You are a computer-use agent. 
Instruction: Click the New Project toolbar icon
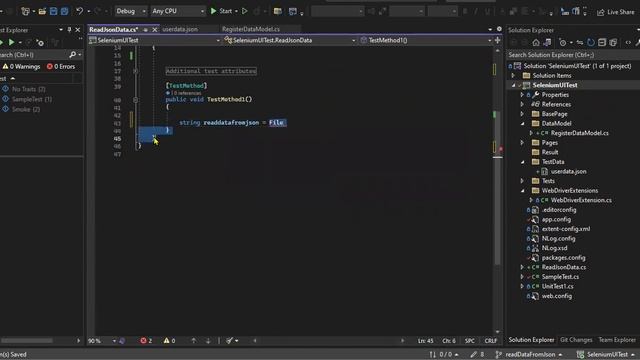point(25,11)
